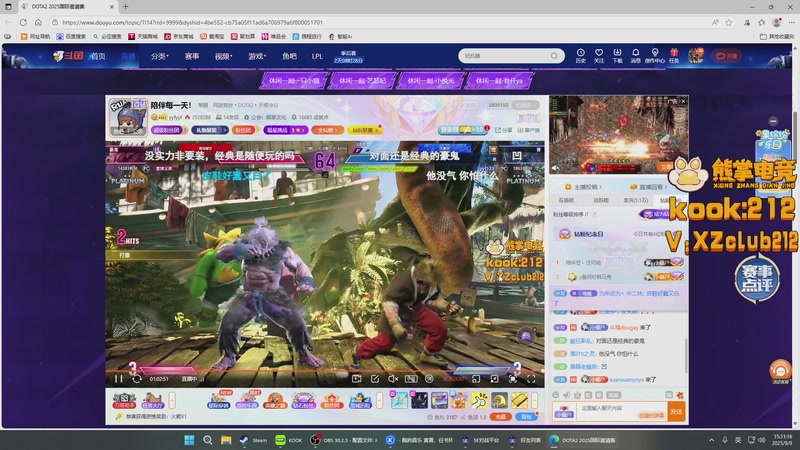
Task: Pause the live stream video
Action: click(118, 379)
